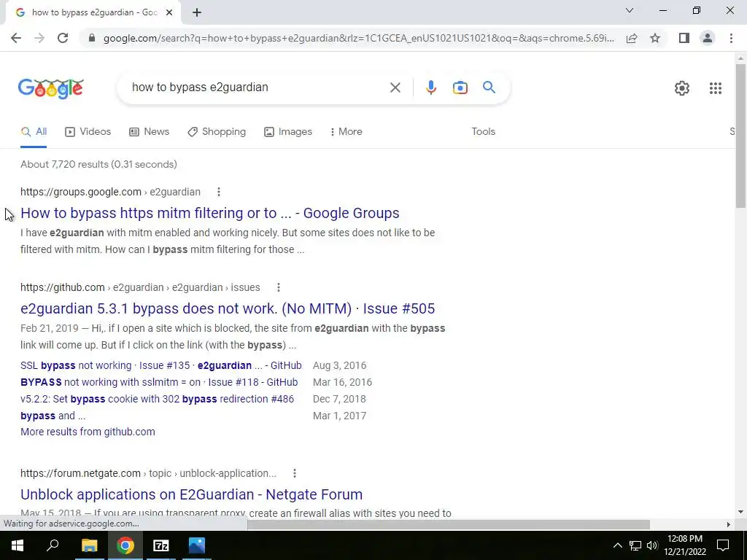Open 'SSL bypass not working Issue #135' link
The width and height of the screenshot is (747, 560).
161,366
